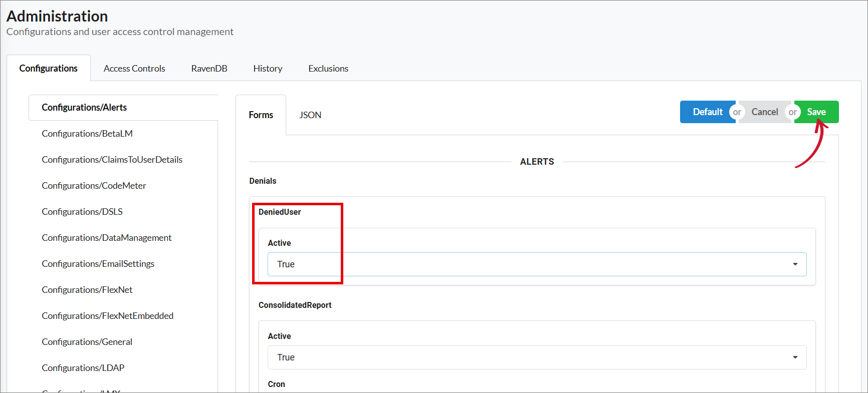Switch to the JSON sub-tab
Image resolution: width=868 pixels, height=393 pixels.
click(310, 115)
